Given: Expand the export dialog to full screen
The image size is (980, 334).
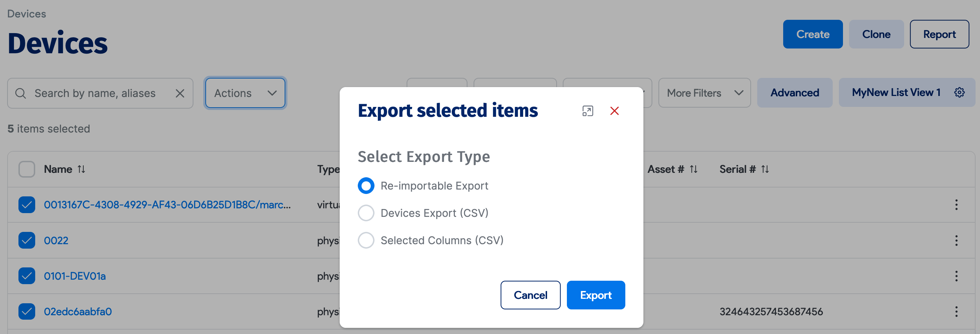Looking at the screenshot, I should [x=587, y=111].
